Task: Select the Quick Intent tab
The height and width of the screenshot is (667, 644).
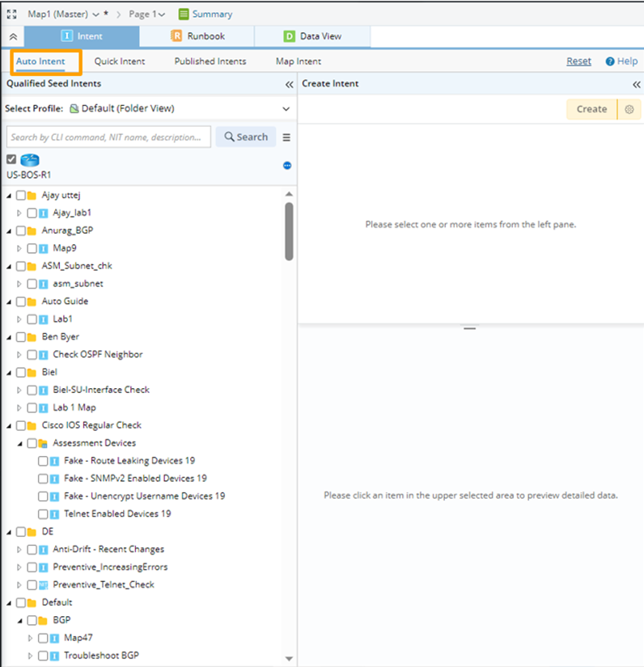Action: pyautogui.click(x=120, y=61)
